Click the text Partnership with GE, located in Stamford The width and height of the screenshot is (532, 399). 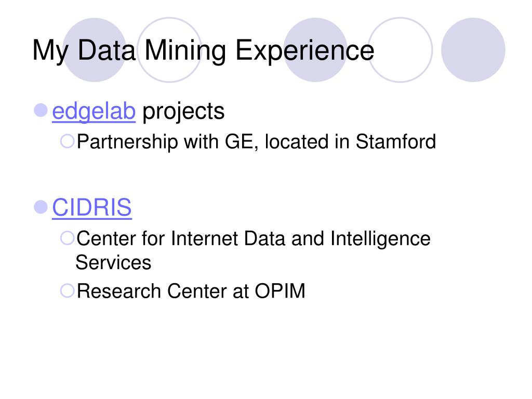(x=256, y=142)
